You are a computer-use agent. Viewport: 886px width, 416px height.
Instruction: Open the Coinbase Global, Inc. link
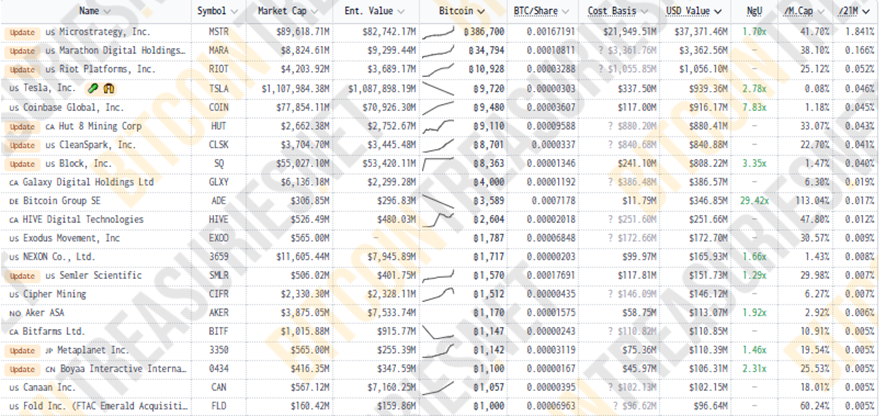click(x=73, y=107)
